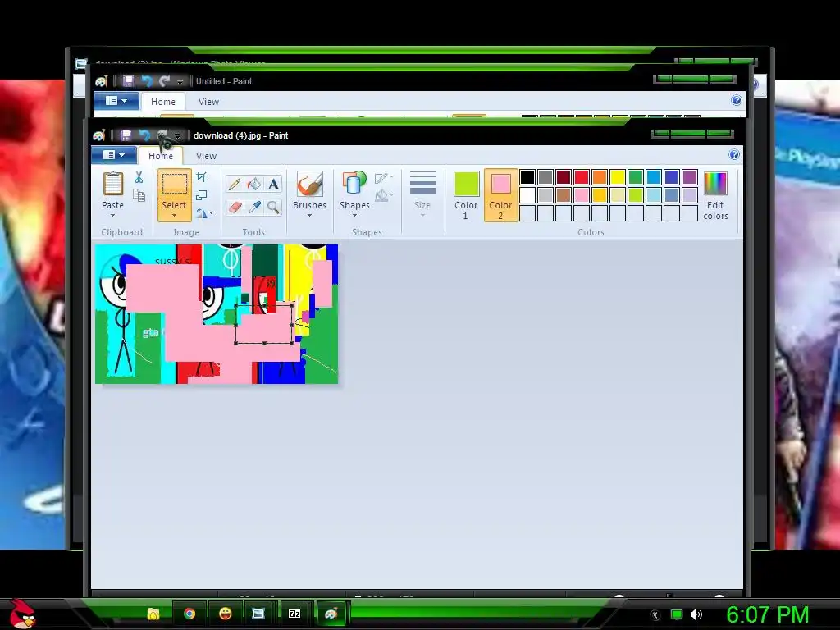The height and width of the screenshot is (630, 840).
Task: Click the smiley face taskbar icon
Action: [x=225, y=614]
